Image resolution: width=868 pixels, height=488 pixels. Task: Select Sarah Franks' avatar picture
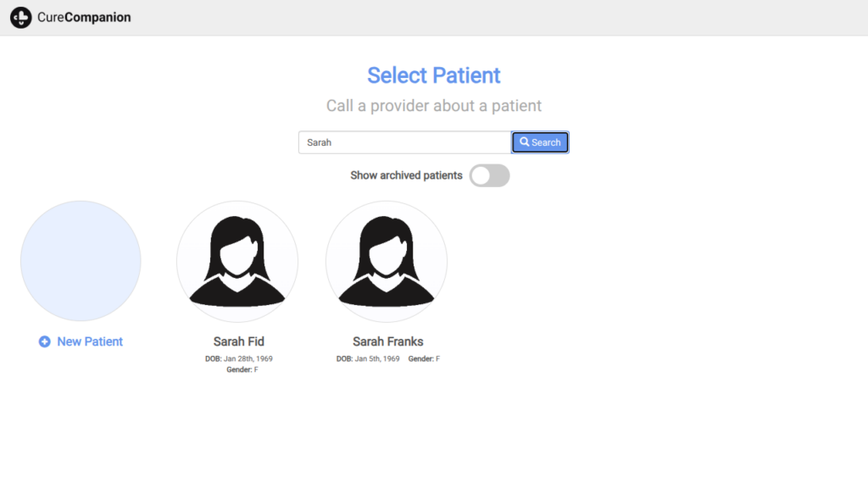[x=387, y=262]
